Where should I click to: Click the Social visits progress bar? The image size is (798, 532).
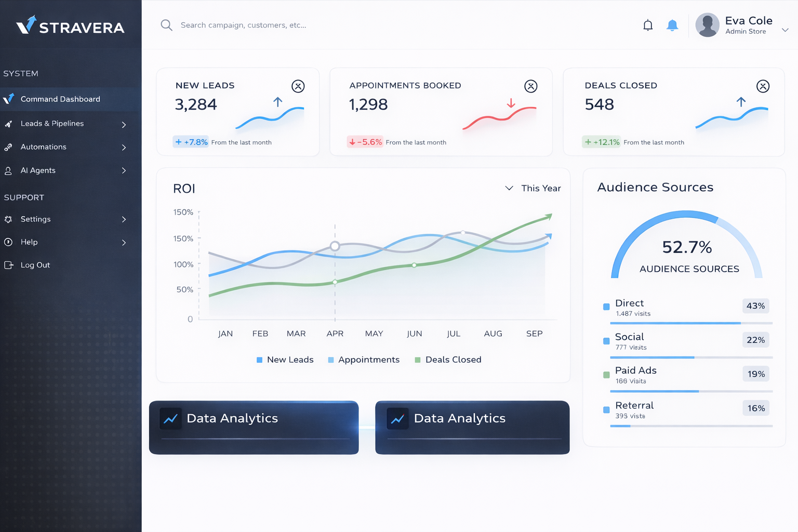pos(691,357)
